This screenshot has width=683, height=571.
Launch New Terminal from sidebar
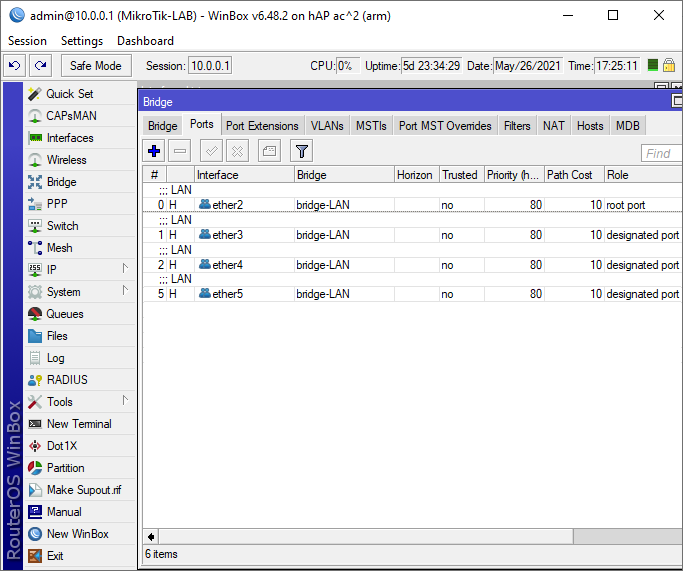[x=80, y=424]
